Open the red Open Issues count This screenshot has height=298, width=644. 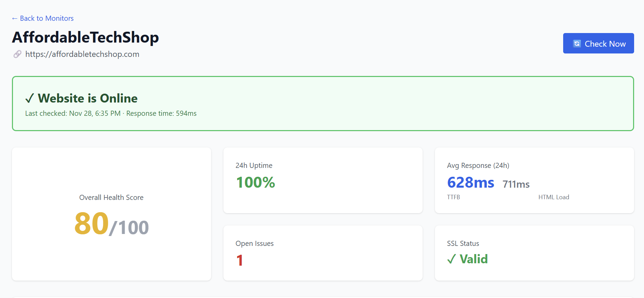(239, 261)
